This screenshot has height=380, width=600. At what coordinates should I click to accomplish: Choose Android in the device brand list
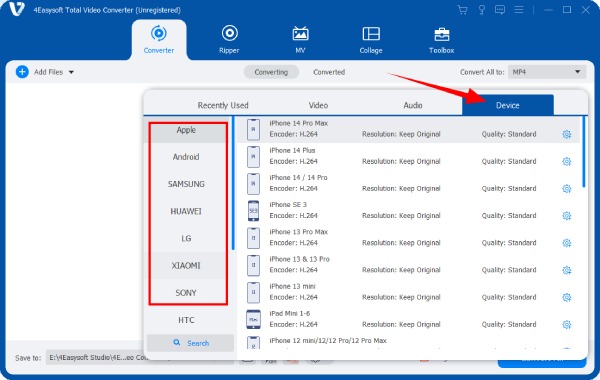(186, 157)
